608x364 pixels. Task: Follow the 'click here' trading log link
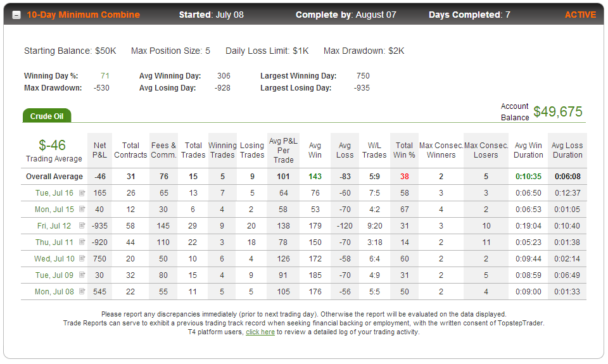point(260,332)
